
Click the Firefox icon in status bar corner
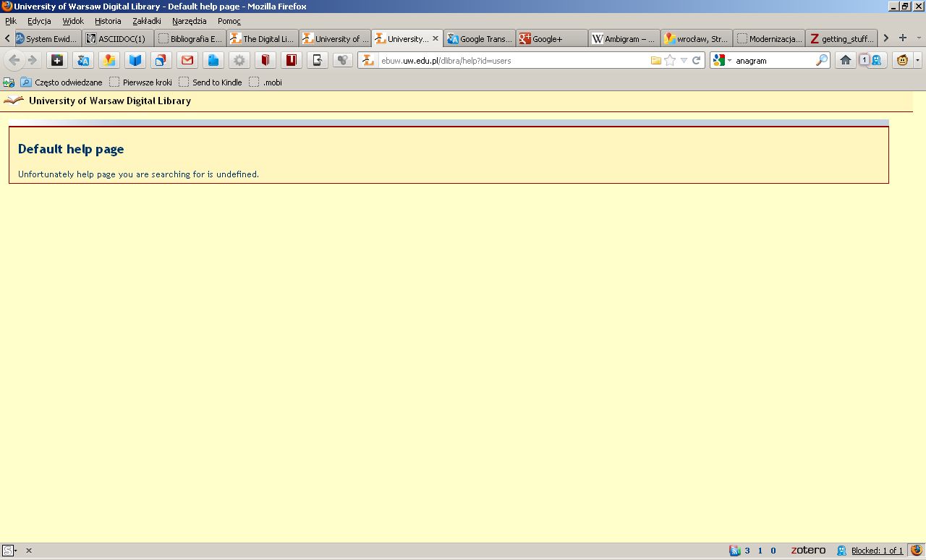point(917,550)
